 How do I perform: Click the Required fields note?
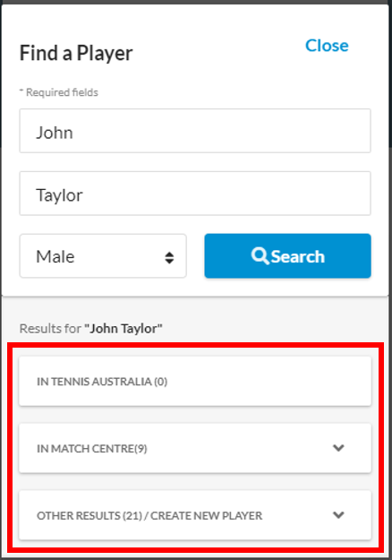coord(59,92)
